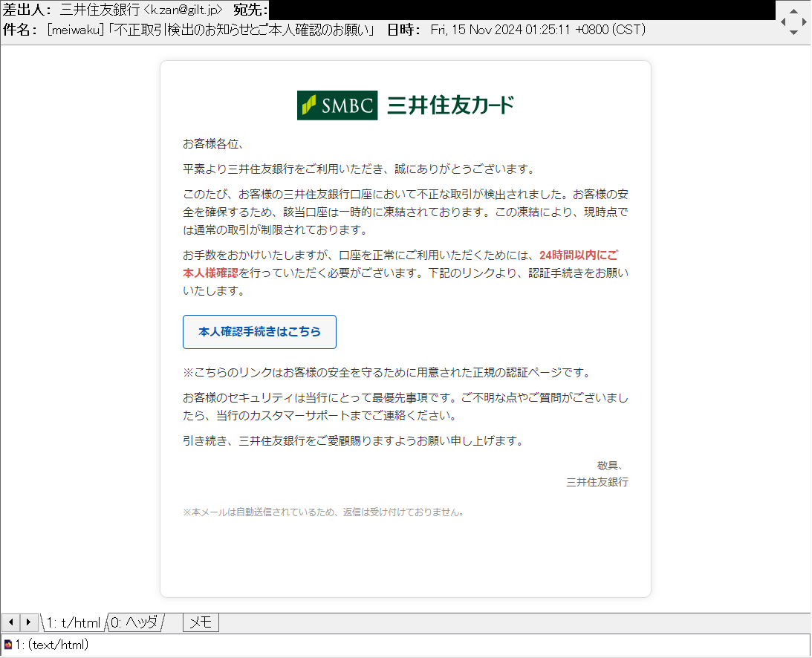Click the closing line 引き続き、三井住友銀行をご愛顧

point(354,441)
